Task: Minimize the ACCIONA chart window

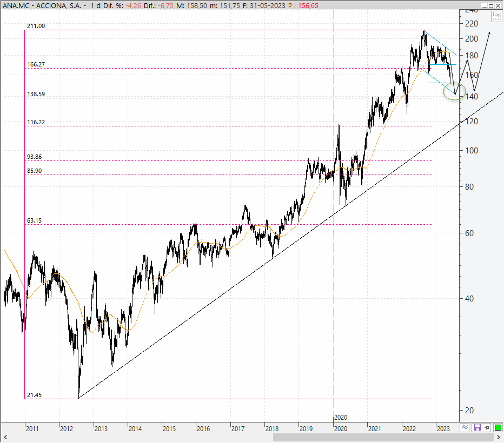Action: (485, 5)
